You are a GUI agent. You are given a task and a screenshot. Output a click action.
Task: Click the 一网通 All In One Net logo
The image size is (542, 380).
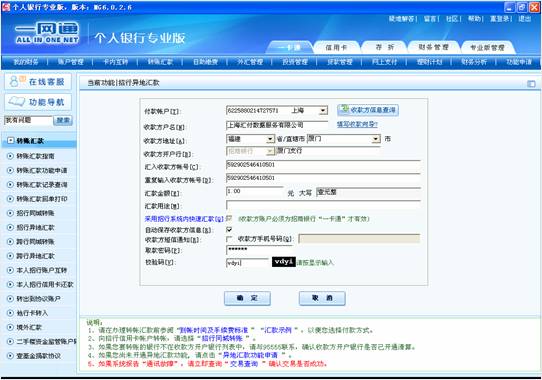click(x=47, y=34)
